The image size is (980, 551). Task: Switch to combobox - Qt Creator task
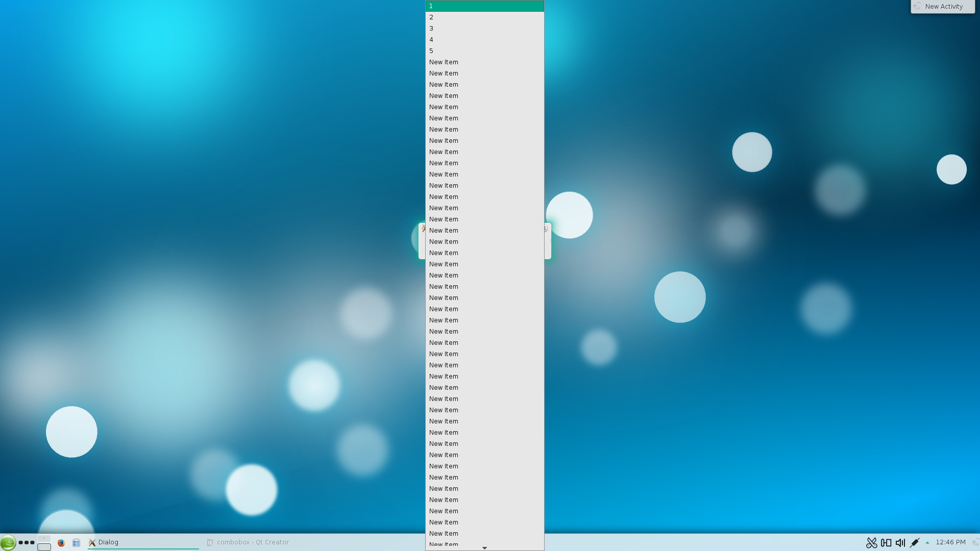[x=253, y=542]
